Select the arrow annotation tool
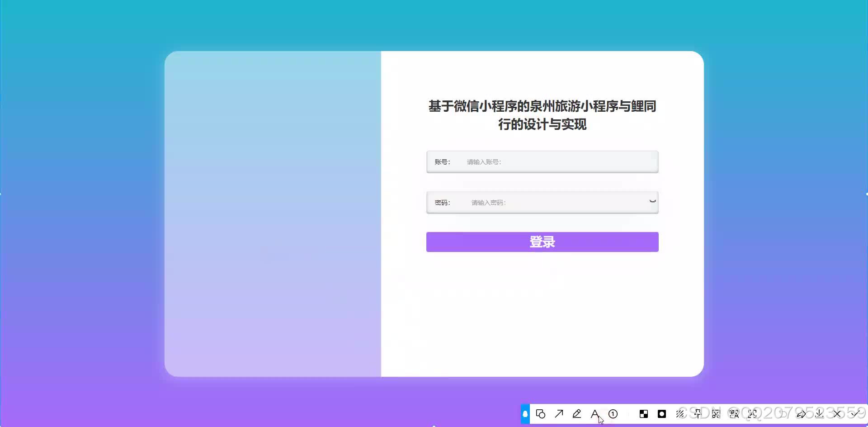Image resolution: width=868 pixels, height=427 pixels. (559, 414)
